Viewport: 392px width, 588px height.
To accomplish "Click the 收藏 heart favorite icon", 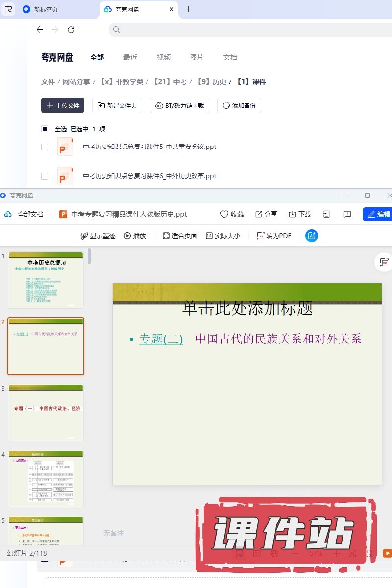I will tap(224, 214).
